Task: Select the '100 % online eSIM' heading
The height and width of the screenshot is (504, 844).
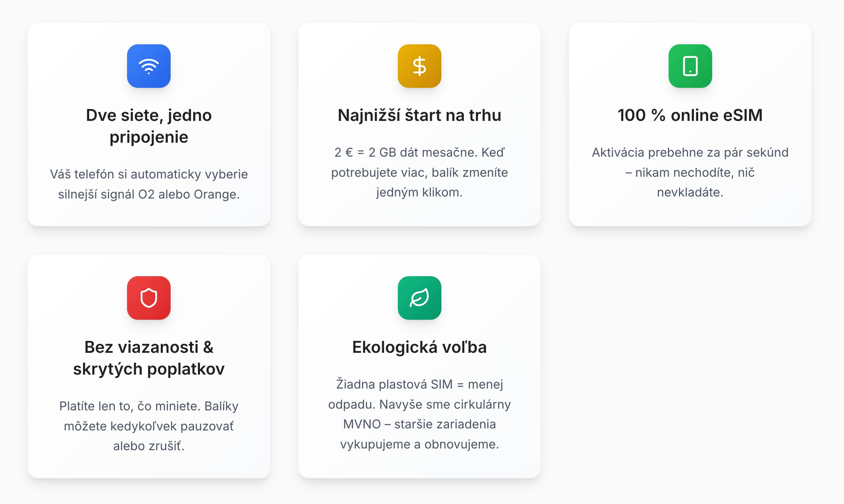Action: pyautogui.click(x=690, y=115)
